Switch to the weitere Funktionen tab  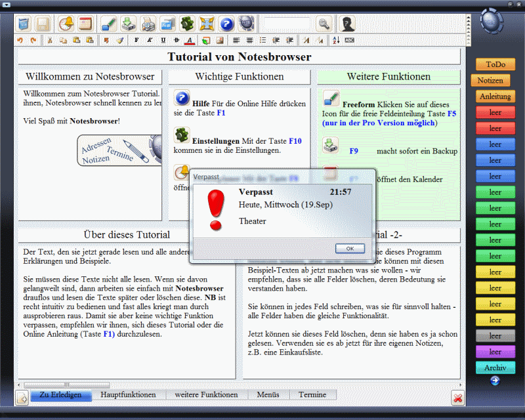[x=206, y=395]
